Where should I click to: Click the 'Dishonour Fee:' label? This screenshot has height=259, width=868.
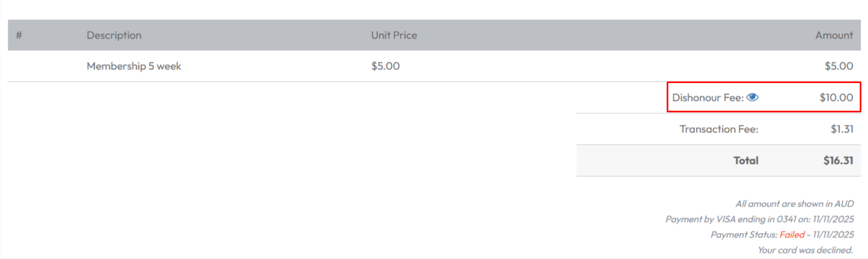point(707,98)
